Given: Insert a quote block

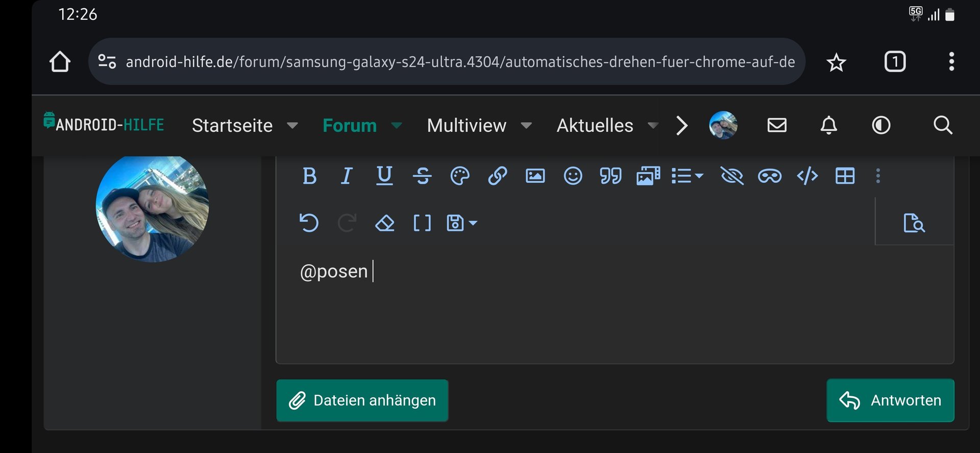Looking at the screenshot, I should [610, 176].
